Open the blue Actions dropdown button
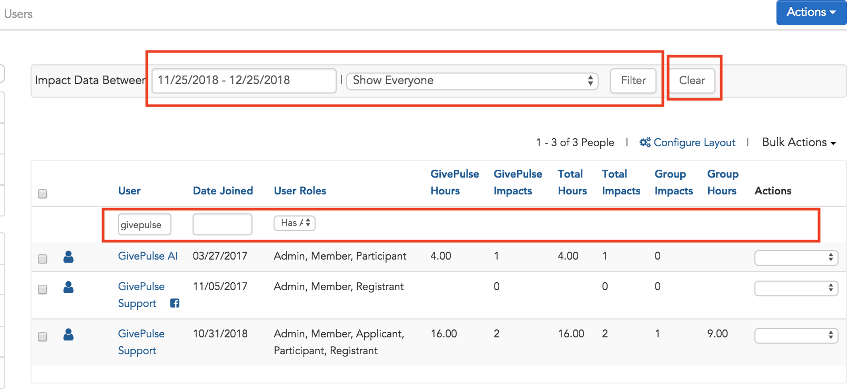This screenshot has width=868, height=392. click(811, 12)
